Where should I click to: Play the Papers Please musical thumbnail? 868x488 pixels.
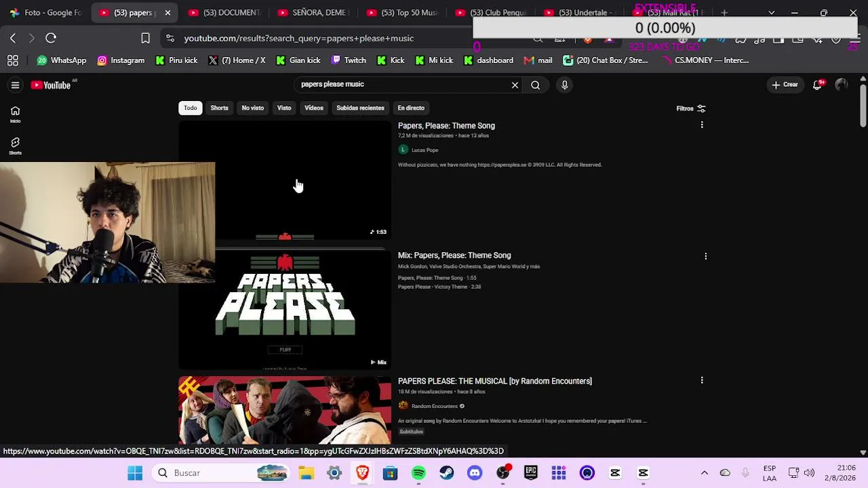[285, 410]
